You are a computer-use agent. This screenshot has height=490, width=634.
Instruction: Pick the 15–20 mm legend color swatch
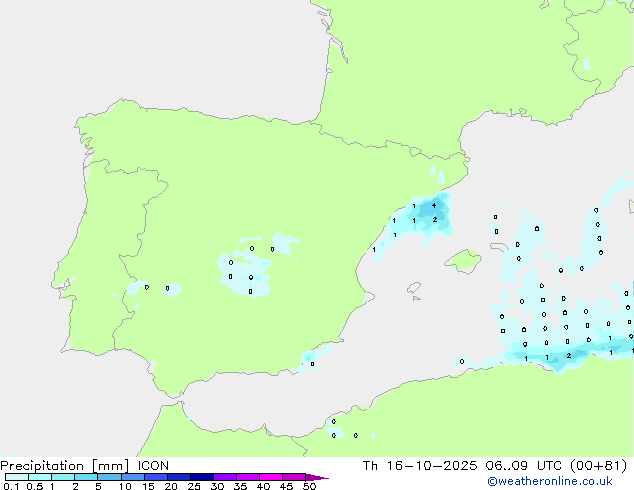point(156,477)
